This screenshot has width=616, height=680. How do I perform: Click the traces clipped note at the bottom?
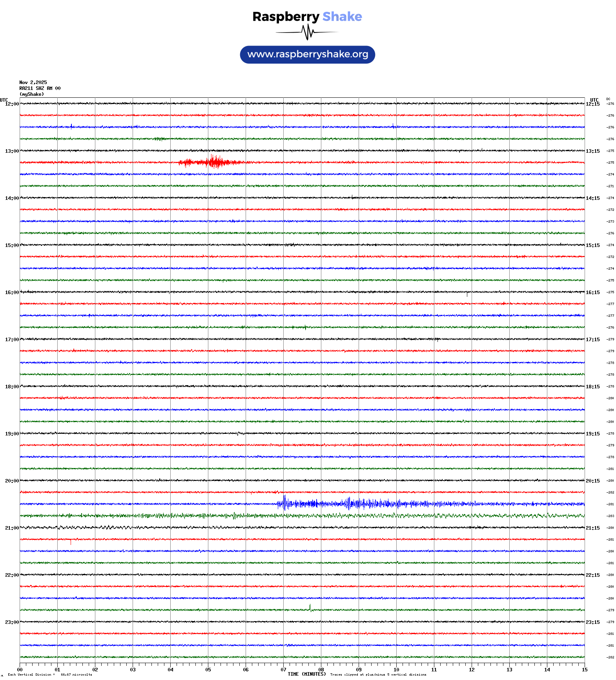pyautogui.click(x=378, y=675)
